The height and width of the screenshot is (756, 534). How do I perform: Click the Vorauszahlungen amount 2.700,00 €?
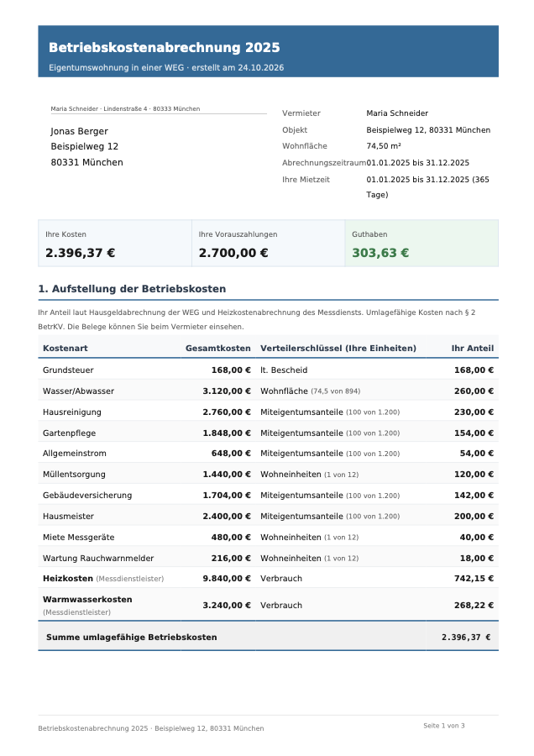point(233,253)
